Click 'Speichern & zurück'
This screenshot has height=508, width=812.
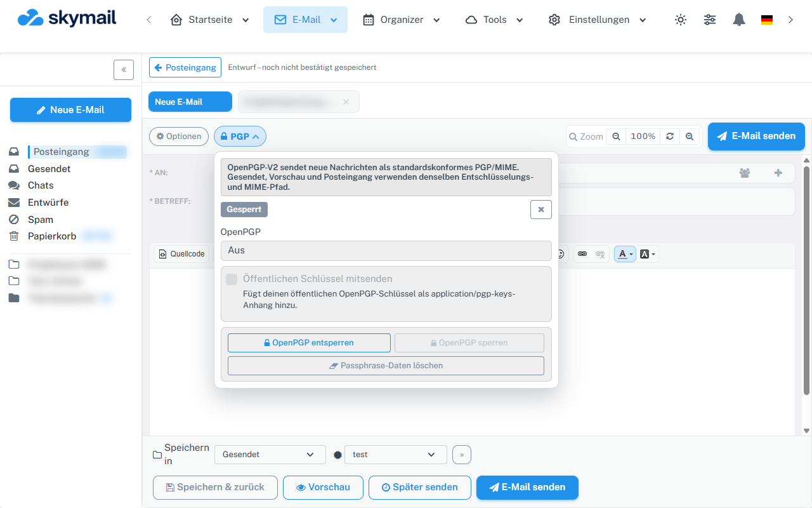(215, 488)
